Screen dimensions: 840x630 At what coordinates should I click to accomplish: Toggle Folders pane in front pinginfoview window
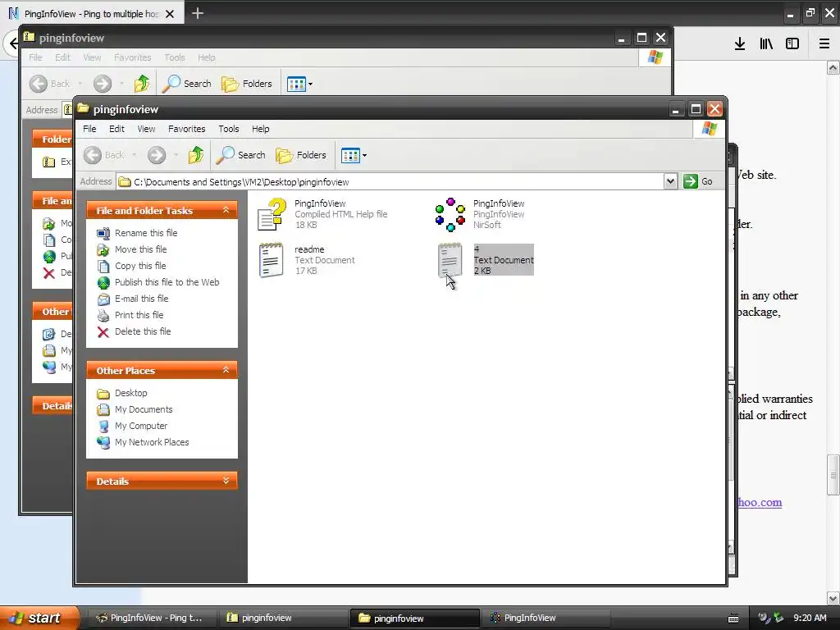click(x=301, y=155)
